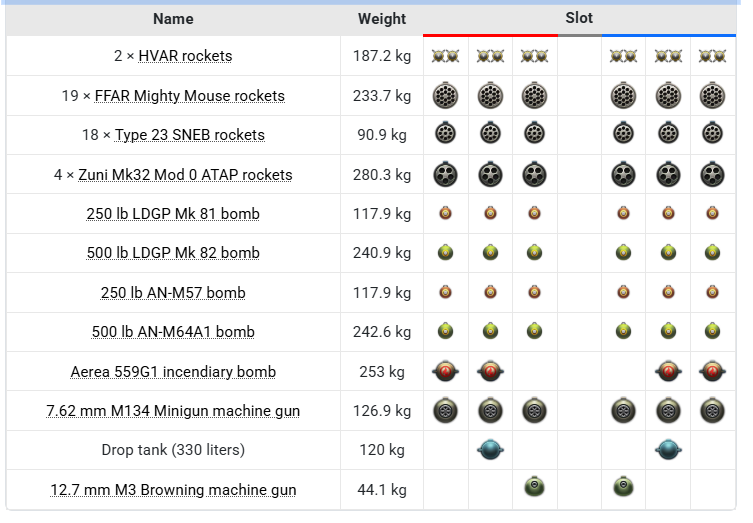Screen dimensions: 753x523
Task: Click the Weight column header
Action: pyautogui.click(x=382, y=19)
